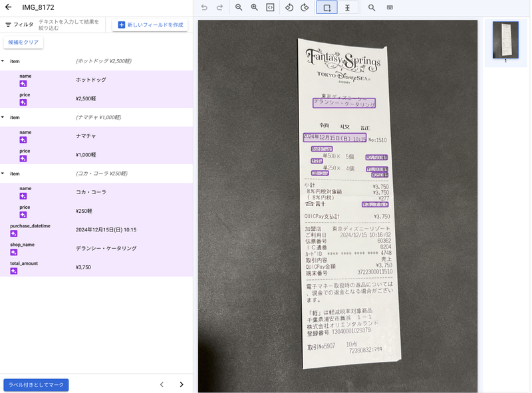This screenshot has width=532, height=393.
Task: Open the filter icon beside フィルタ
Action: coord(8,25)
